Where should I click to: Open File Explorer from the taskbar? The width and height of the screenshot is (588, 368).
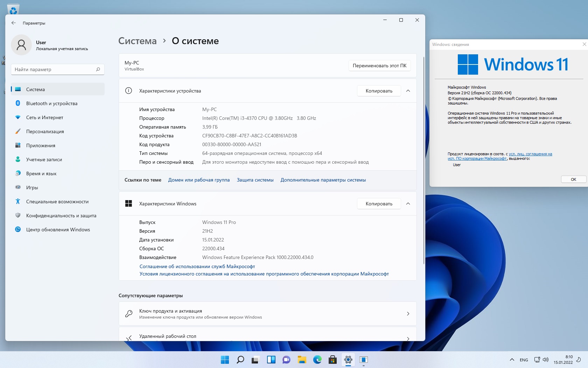[x=302, y=360]
